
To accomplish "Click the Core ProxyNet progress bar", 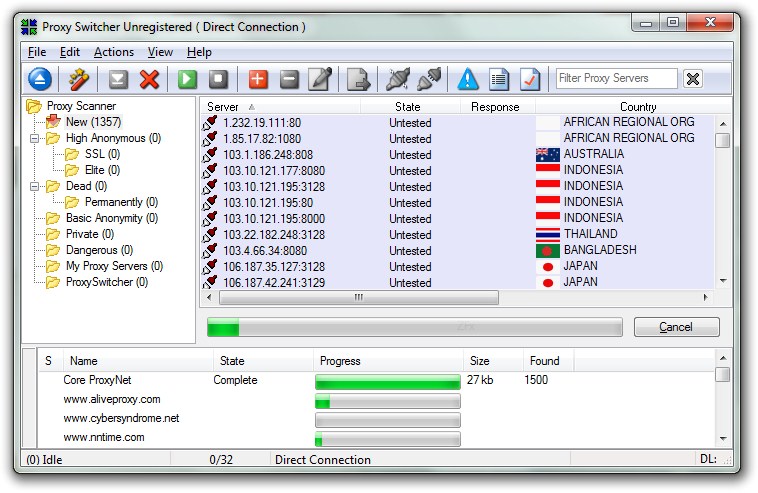I will tap(388, 381).
